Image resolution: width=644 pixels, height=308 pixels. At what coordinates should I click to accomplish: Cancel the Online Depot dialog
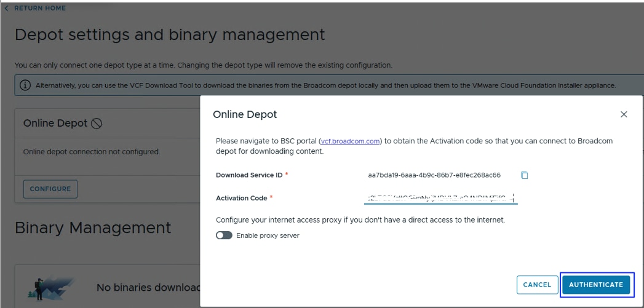tap(537, 285)
